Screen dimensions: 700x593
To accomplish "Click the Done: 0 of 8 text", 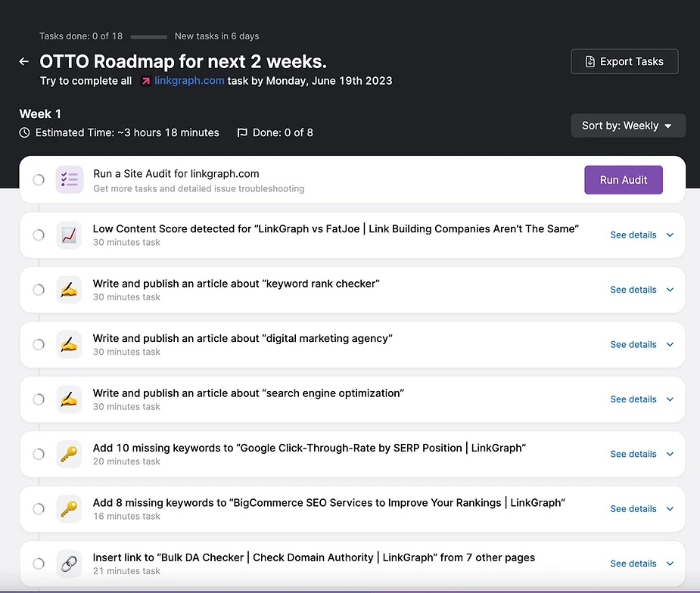I will click(x=282, y=132).
